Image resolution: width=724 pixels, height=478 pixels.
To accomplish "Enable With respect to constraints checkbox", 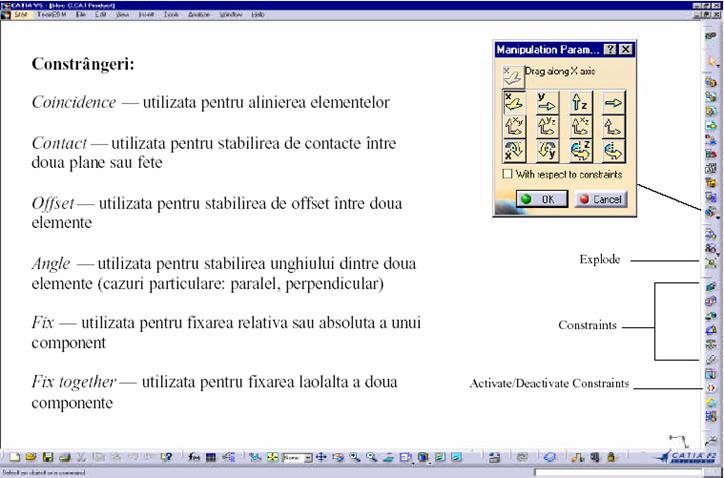I will [x=508, y=174].
